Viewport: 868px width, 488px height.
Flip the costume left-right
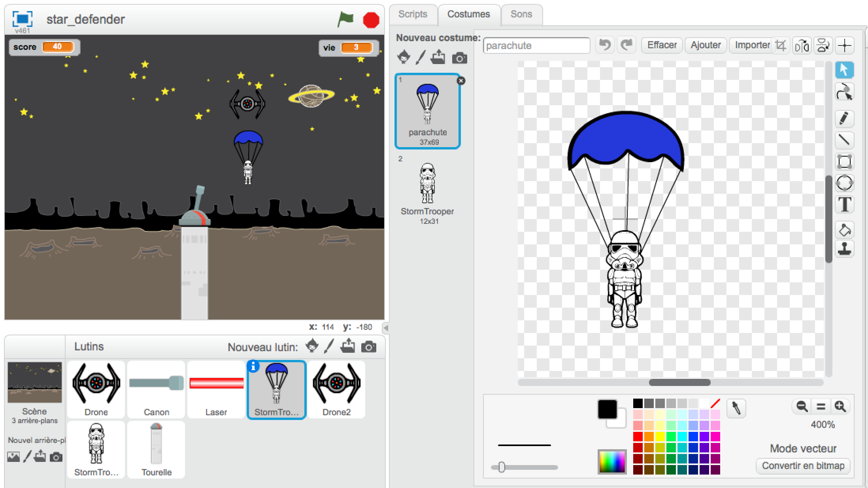(x=802, y=45)
